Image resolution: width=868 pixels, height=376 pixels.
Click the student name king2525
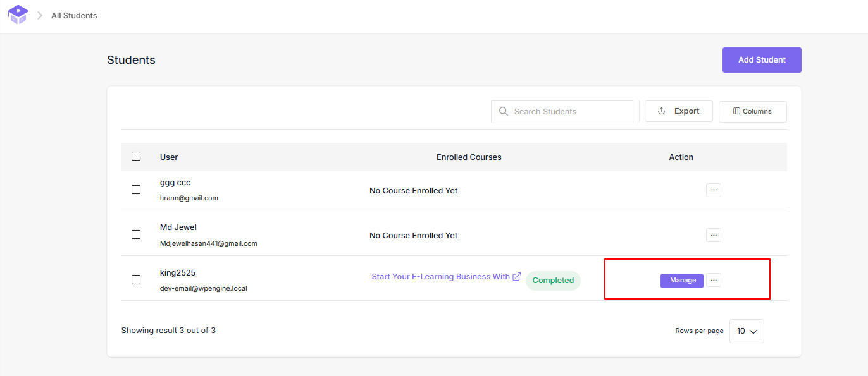(178, 273)
